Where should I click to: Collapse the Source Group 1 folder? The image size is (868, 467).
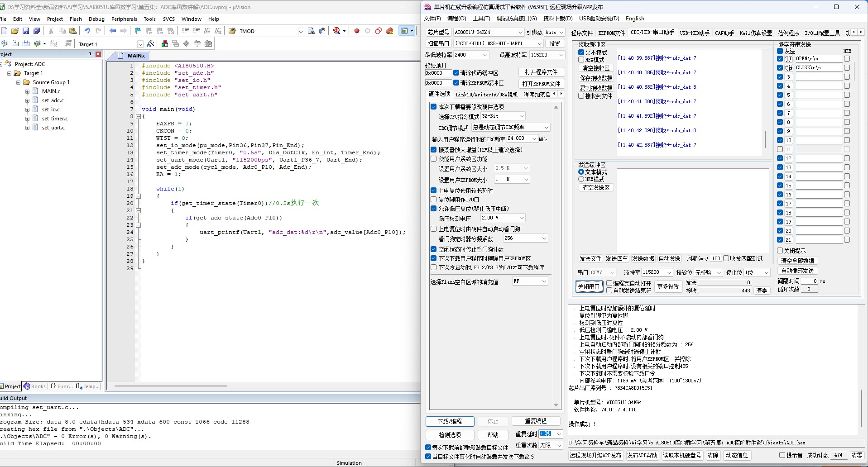tap(18, 82)
